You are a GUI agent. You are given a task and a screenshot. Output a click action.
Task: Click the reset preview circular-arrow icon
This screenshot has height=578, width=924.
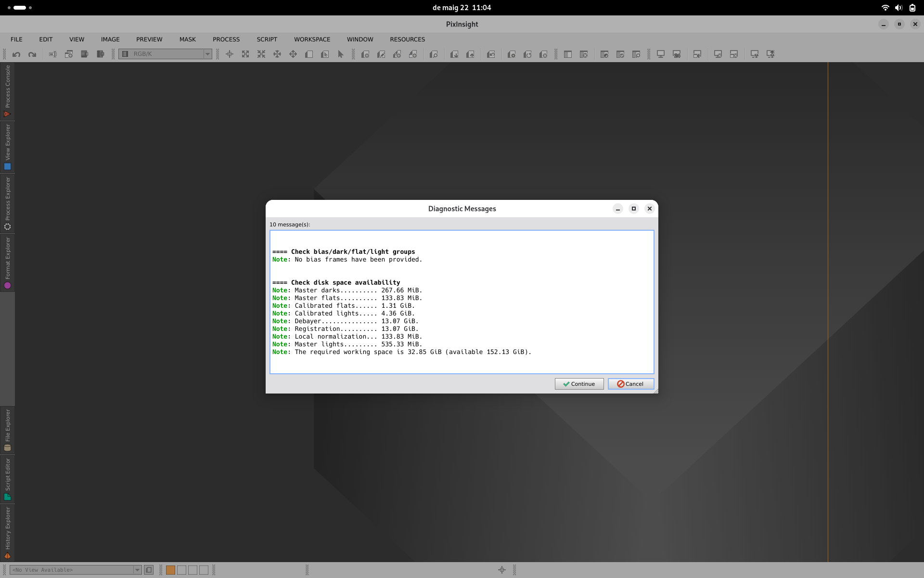527,54
